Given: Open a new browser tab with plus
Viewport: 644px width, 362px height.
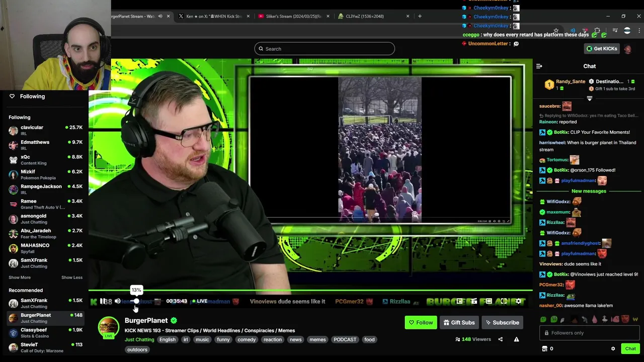Looking at the screenshot, I should (x=420, y=16).
